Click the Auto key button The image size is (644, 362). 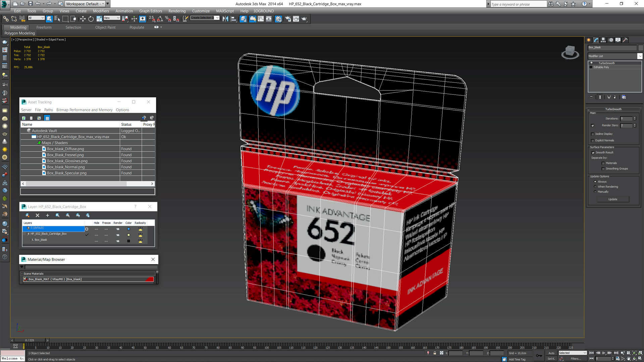coord(551,353)
